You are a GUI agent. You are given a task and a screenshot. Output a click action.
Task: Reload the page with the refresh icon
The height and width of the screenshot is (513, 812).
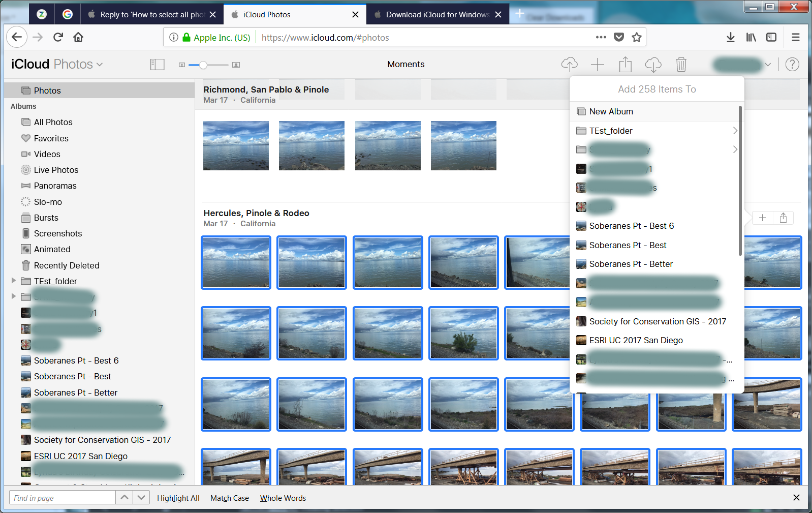pyautogui.click(x=58, y=37)
